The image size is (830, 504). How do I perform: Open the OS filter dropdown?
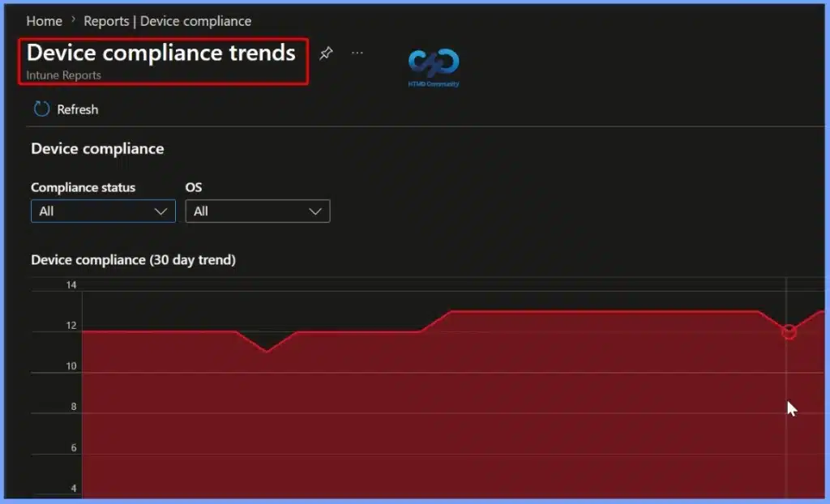258,211
